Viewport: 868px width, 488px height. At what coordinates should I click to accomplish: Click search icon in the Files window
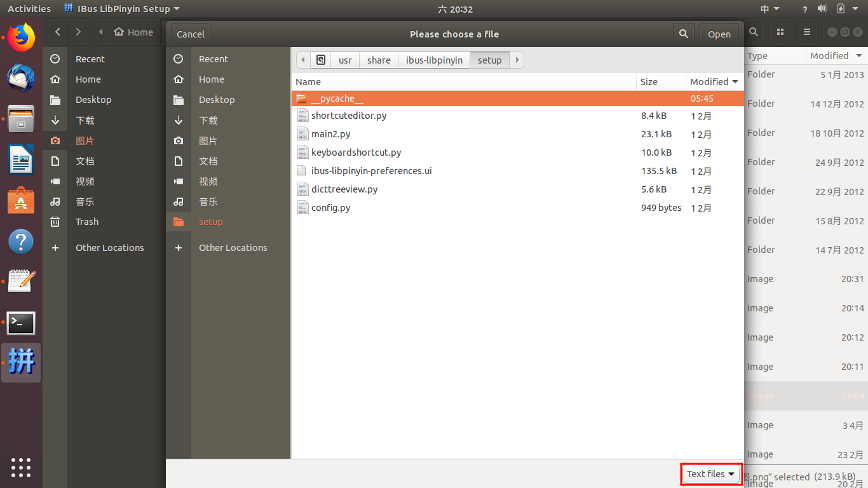[754, 32]
